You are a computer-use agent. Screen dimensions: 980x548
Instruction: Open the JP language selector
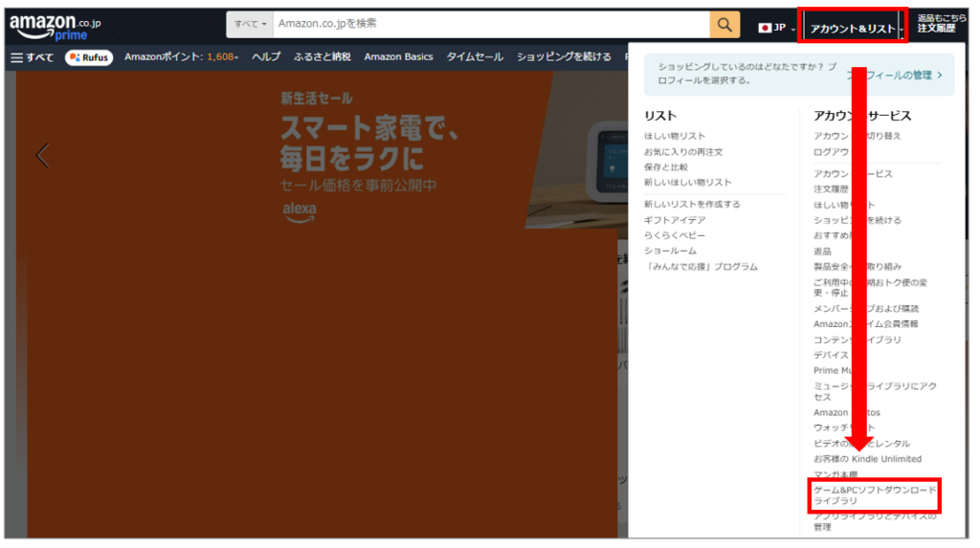pyautogui.click(x=777, y=28)
